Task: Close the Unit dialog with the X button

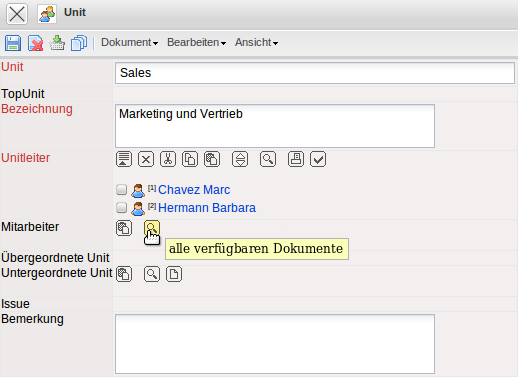Action: [17, 14]
